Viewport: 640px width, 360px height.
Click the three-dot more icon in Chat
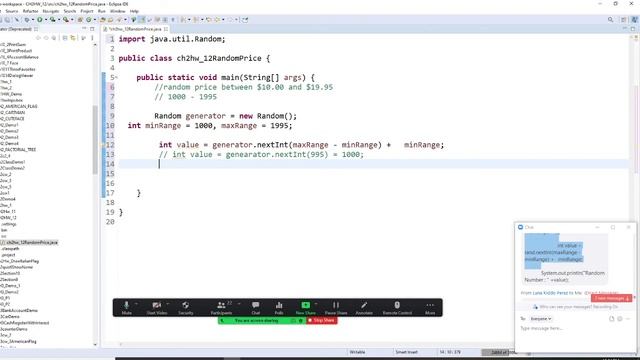tap(628, 319)
